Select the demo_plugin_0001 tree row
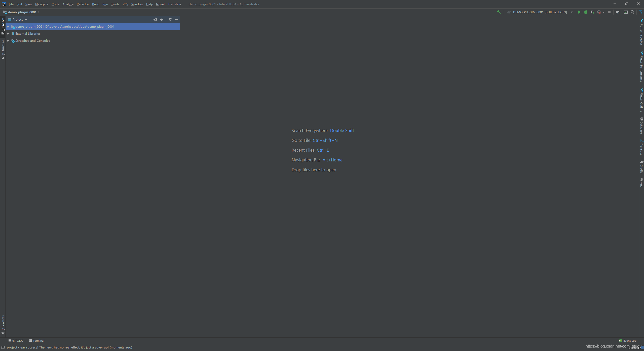 tap(93, 26)
